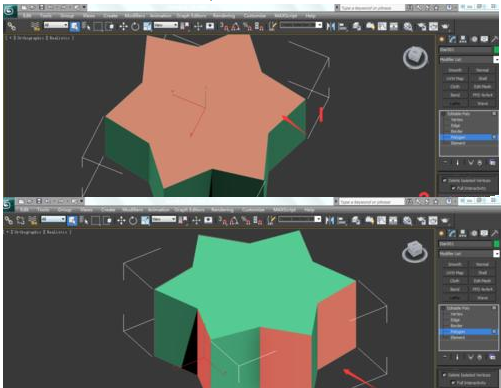Screen dimensions: 501x388
Task: Open Render Setup icon in upper window toolbar
Action: [422, 26]
